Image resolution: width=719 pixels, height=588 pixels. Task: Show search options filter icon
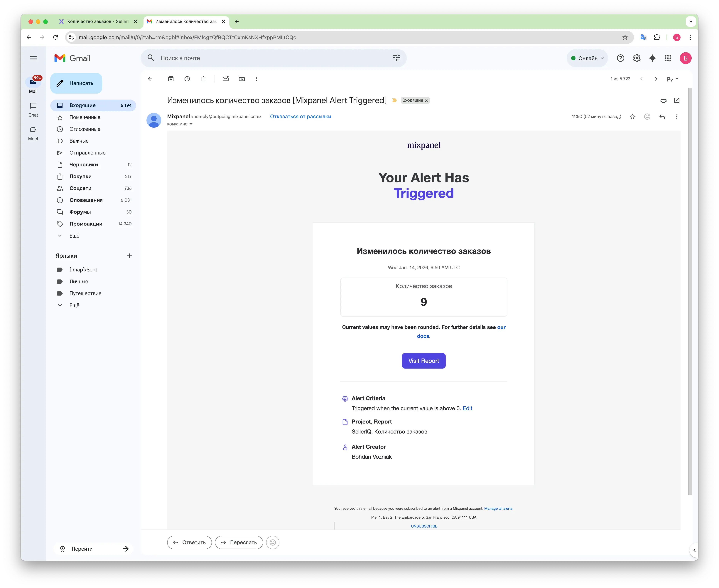(396, 58)
